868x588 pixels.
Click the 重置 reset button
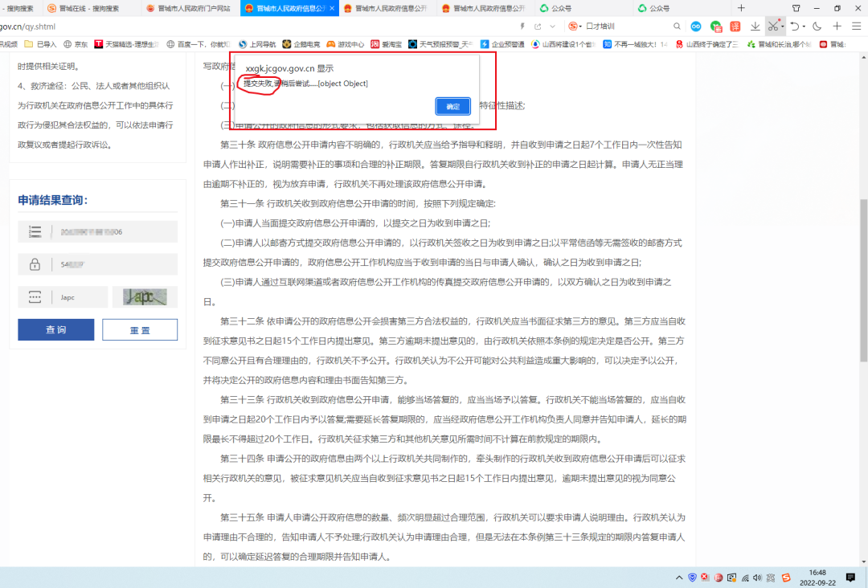[x=140, y=329]
